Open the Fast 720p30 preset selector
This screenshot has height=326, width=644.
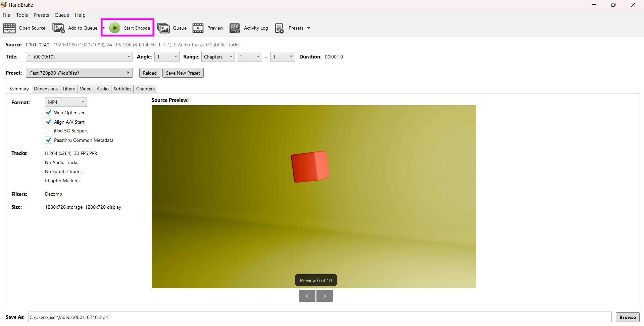pyautogui.click(x=79, y=73)
